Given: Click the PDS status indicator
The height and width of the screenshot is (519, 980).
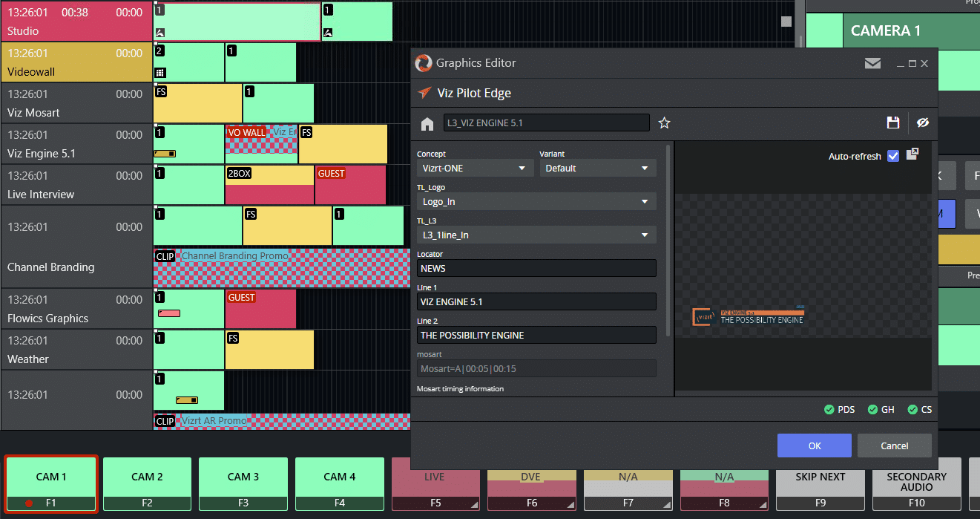Looking at the screenshot, I should (x=839, y=410).
